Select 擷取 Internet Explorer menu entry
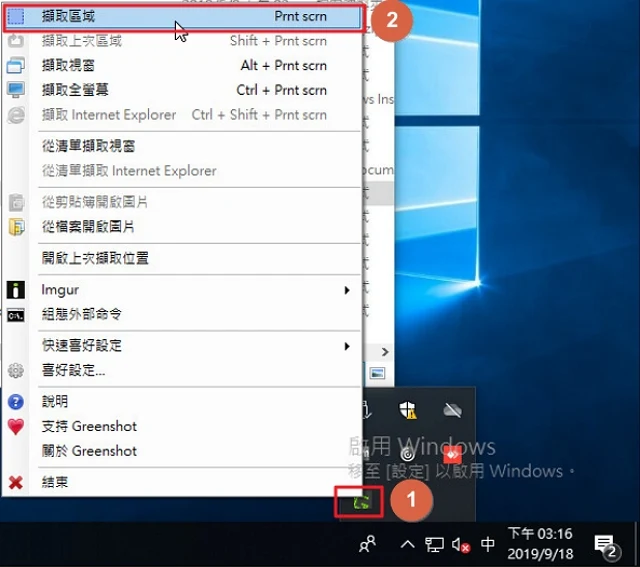 (182, 115)
